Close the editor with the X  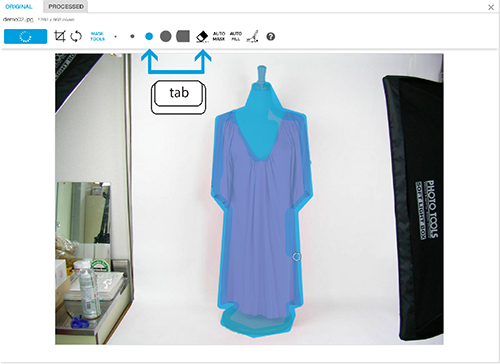(x=491, y=7)
